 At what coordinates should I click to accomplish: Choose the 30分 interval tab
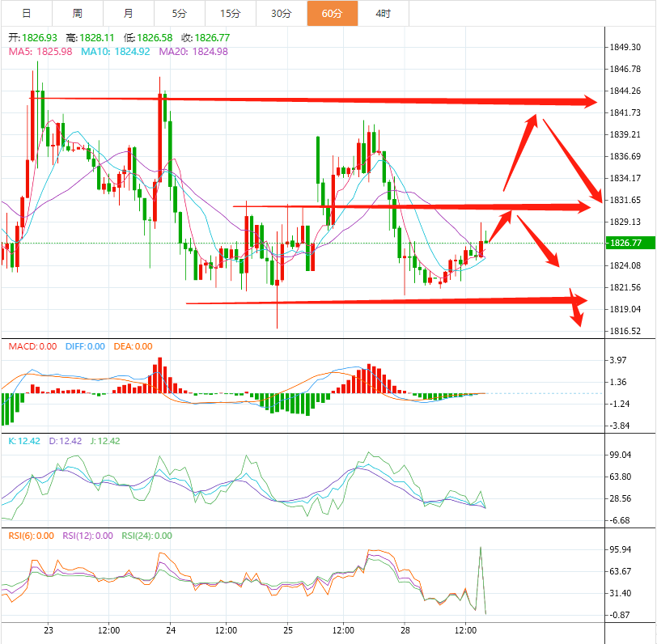click(x=282, y=13)
